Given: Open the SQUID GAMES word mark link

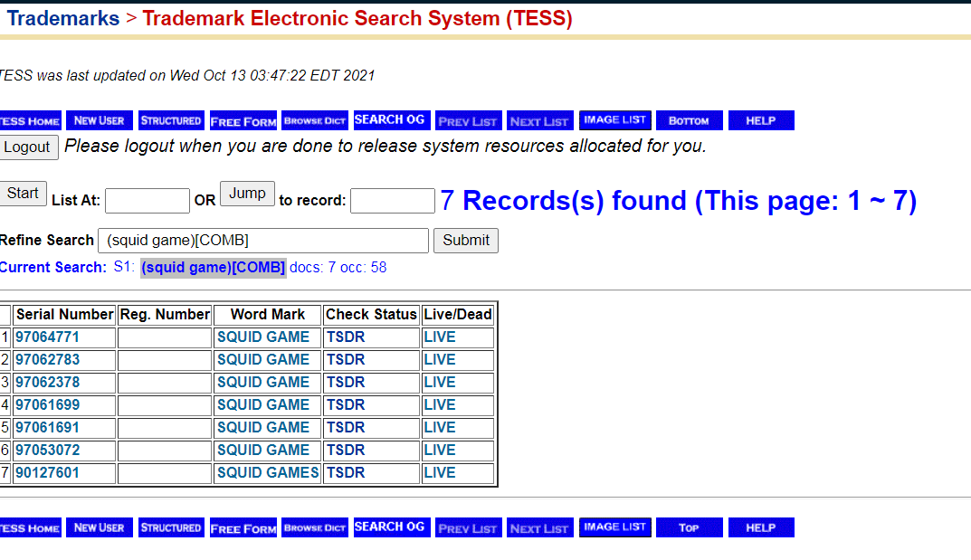Looking at the screenshot, I should tap(268, 473).
